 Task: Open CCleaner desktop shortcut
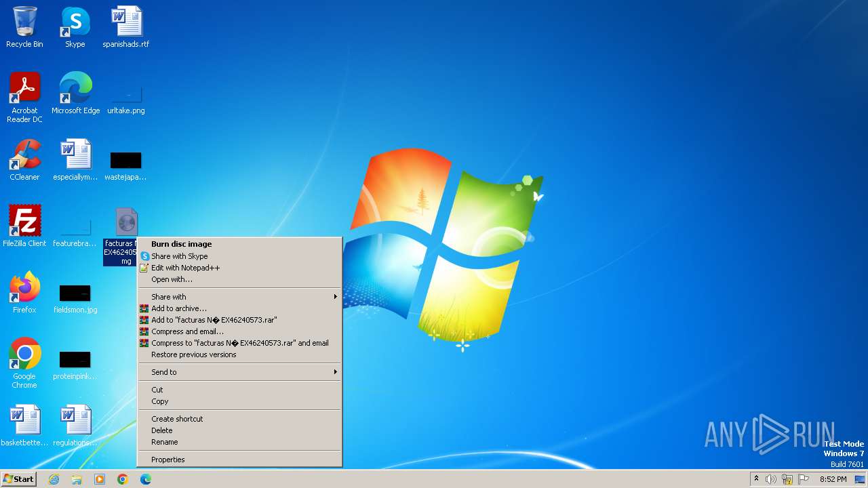click(x=24, y=160)
